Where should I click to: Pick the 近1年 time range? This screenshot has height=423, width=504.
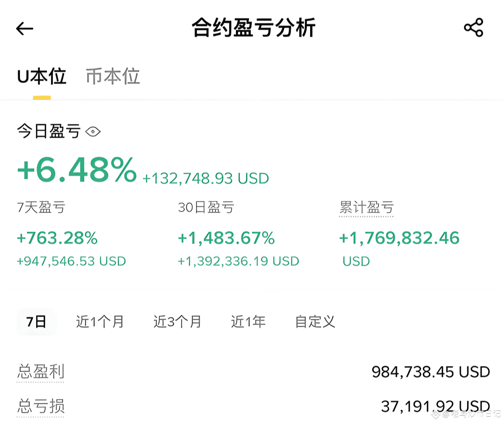coord(248,322)
